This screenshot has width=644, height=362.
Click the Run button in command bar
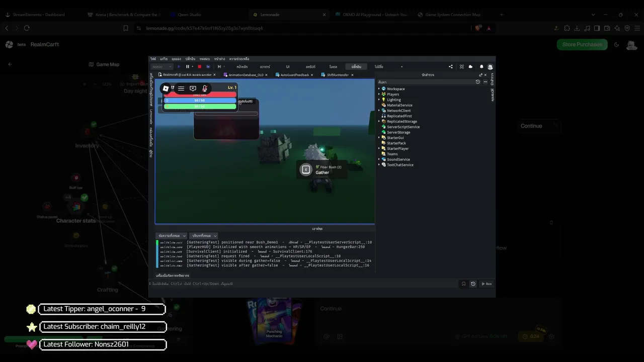[487, 284]
